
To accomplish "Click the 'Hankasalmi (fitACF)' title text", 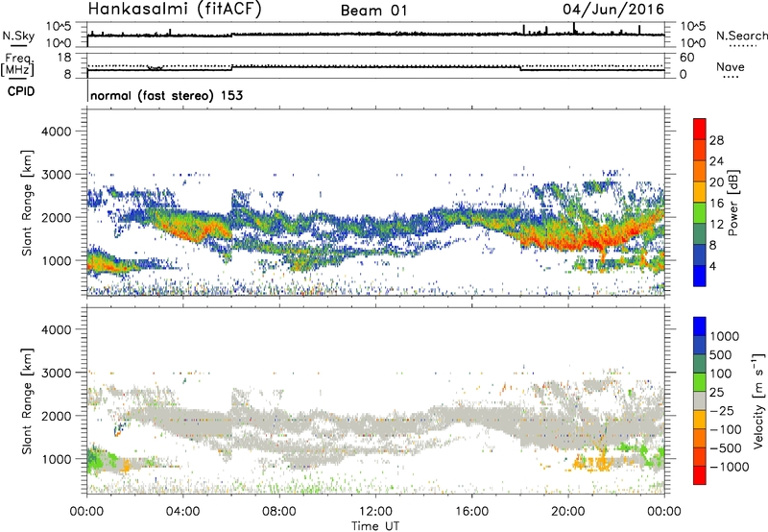I will pyautogui.click(x=175, y=9).
